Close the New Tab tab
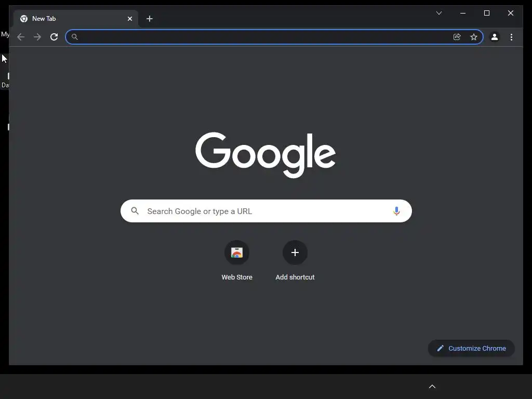The height and width of the screenshot is (399, 532). [x=129, y=19]
